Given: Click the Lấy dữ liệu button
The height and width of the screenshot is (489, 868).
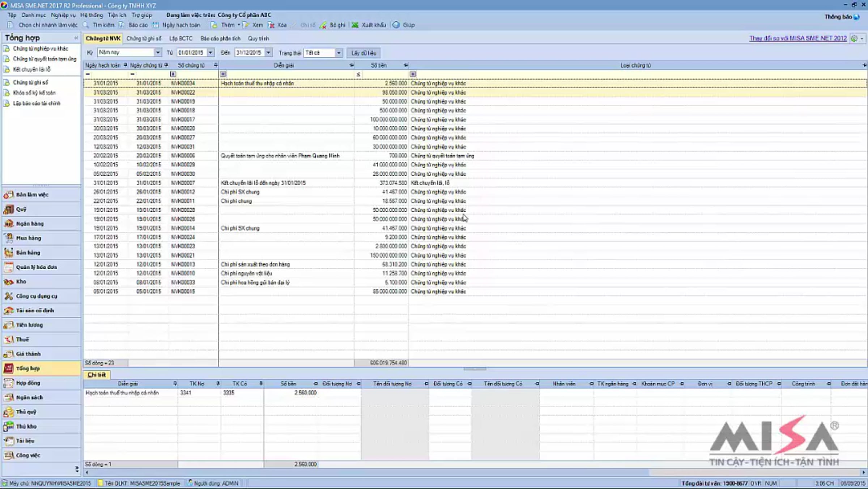Looking at the screenshot, I should point(363,53).
